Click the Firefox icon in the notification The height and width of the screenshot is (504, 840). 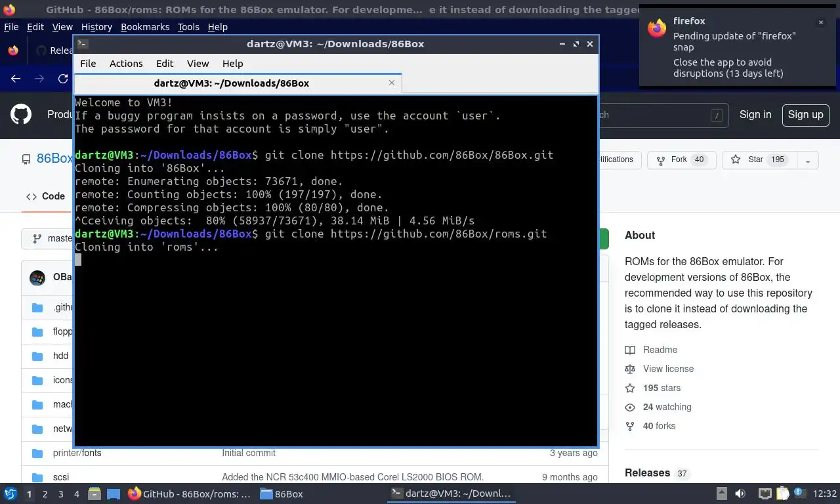click(657, 28)
